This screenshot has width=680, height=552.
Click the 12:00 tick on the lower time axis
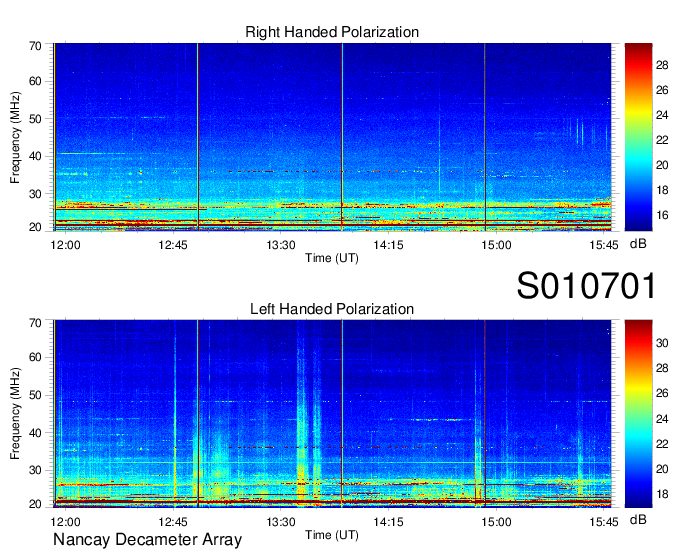[x=65, y=522]
